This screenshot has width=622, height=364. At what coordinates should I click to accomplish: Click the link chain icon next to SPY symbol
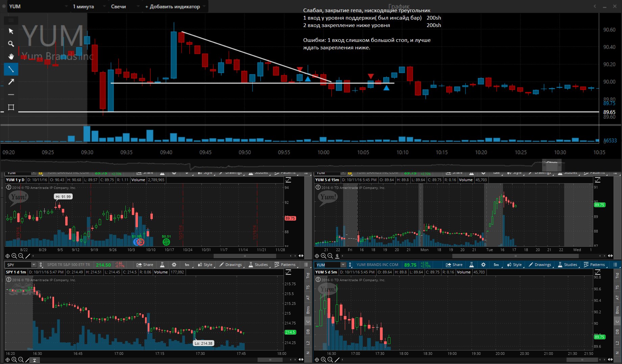(x=41, y=265)
